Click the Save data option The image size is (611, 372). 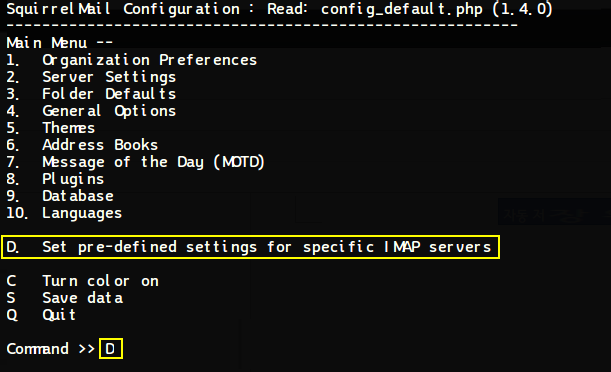65,298
